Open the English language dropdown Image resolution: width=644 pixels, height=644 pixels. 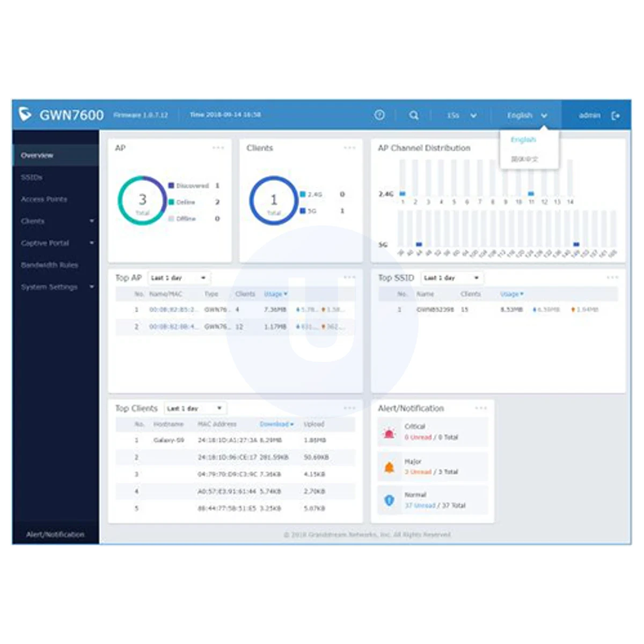click(x=527, y=115)
